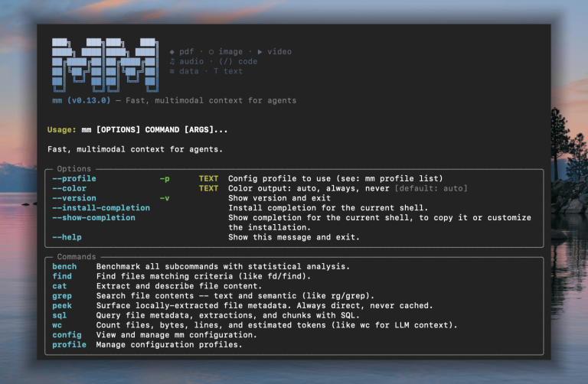The height and width of the screenshot is (384, 588).
Task: Click 'Manage configuration profiles.' text
Action: click(169, 344)
